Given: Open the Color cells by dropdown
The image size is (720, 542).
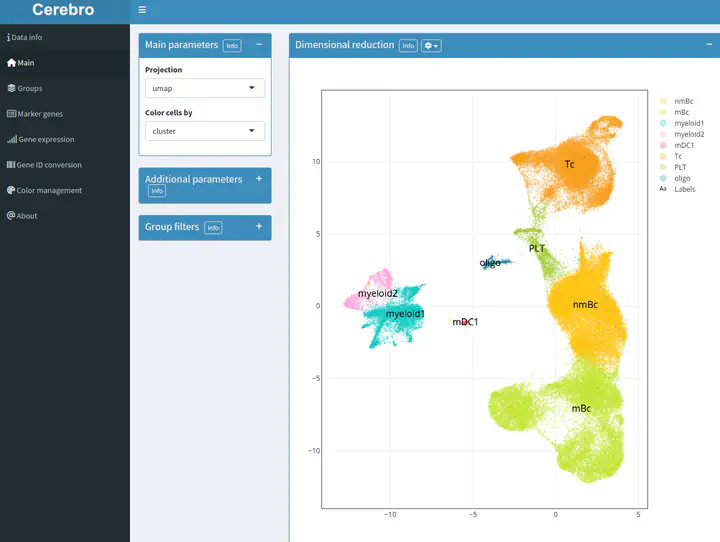Looking at the screenshot, I should click(204, 131).
